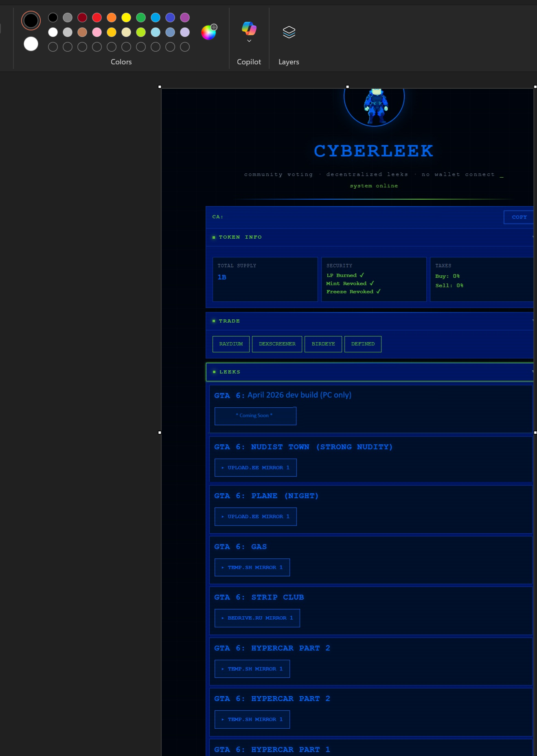The width and height of the screenshot is (537, 756).
Task: Click TEMP.SH MIRROR 1 under GTA 6: GAS
Action: click(252, 567)
